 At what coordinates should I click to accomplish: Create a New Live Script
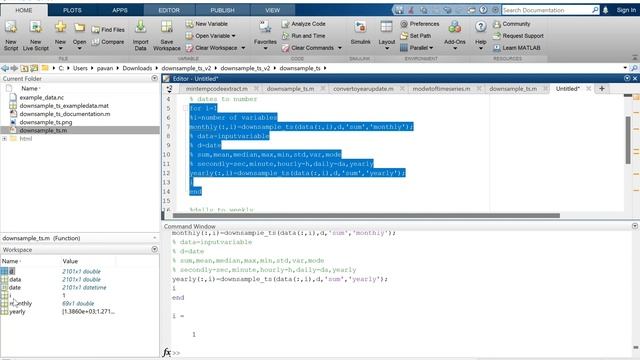click(36, 28)
